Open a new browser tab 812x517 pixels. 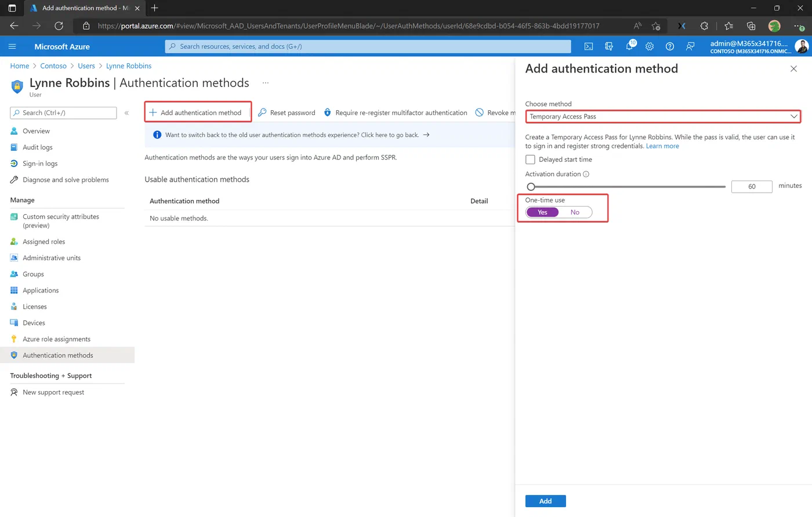coord(154,8)
